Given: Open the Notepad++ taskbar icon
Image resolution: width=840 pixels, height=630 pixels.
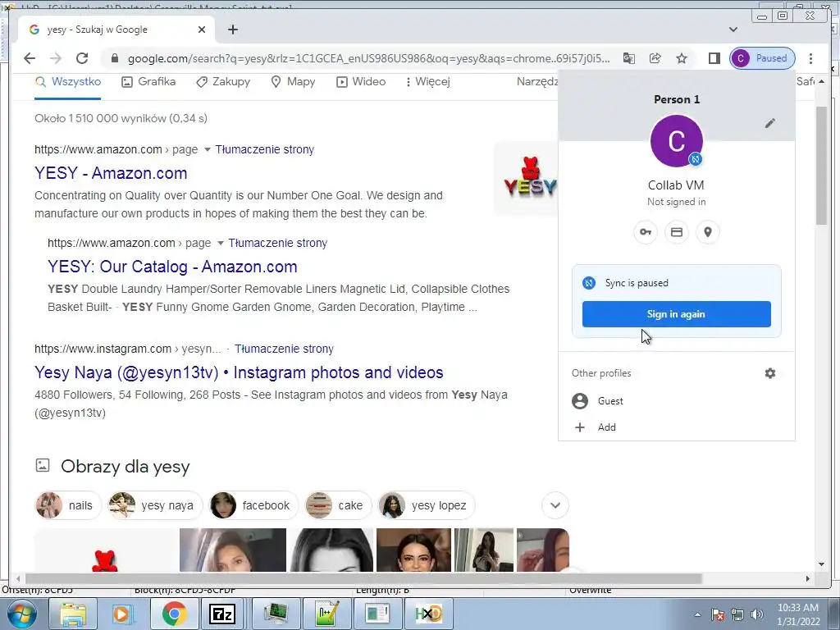Looking at the screenshot, I should [326, 614].
